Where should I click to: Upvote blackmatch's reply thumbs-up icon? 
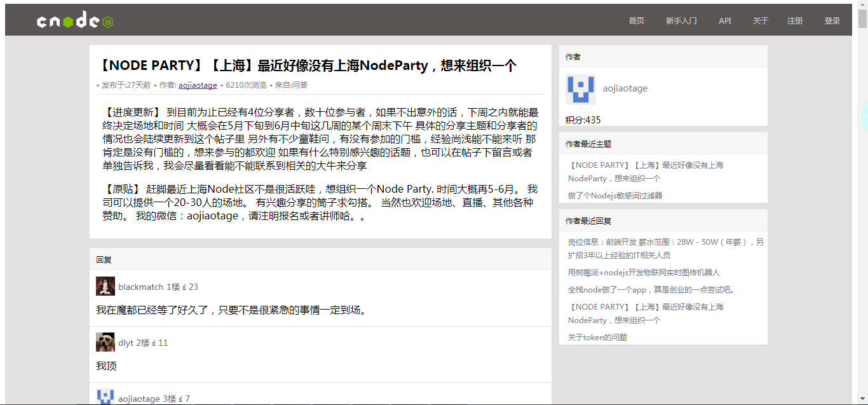coord(184,287)
